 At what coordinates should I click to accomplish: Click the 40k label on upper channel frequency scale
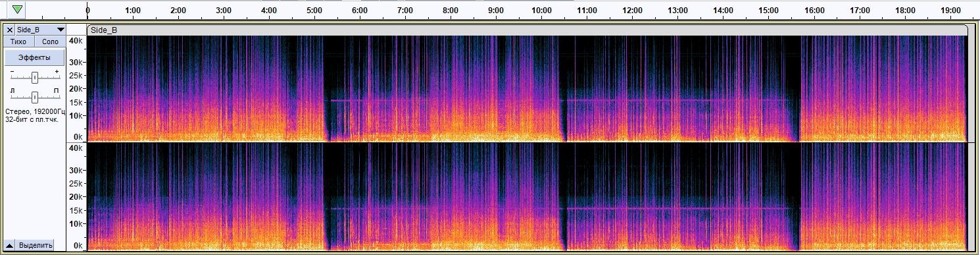(76, 41)
